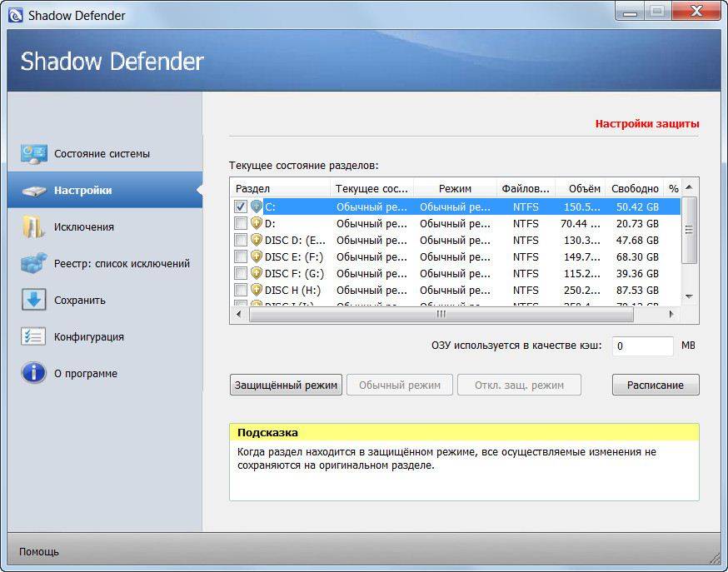Open the Расписание schedule button
Viewport: 728px width, 572px height.
pos(656,385)
